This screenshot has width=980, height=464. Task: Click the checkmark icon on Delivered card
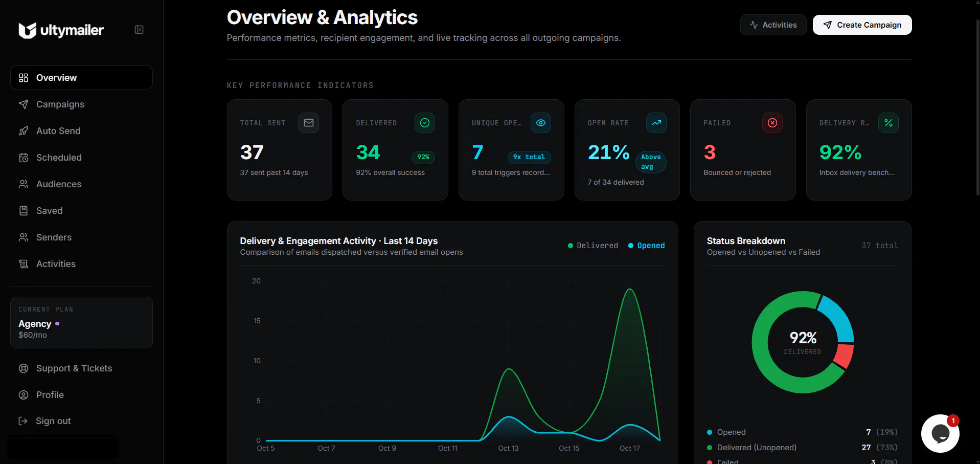point(425,123)
